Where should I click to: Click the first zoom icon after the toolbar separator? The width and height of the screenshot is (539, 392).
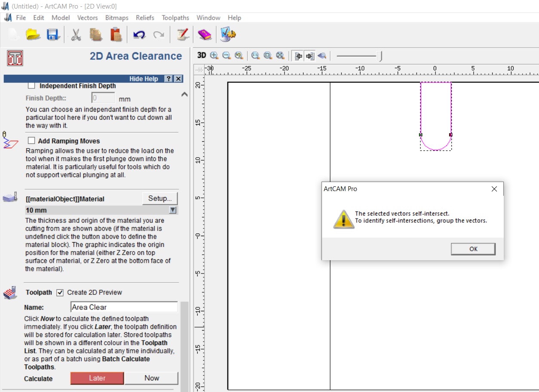click(255, 55)
